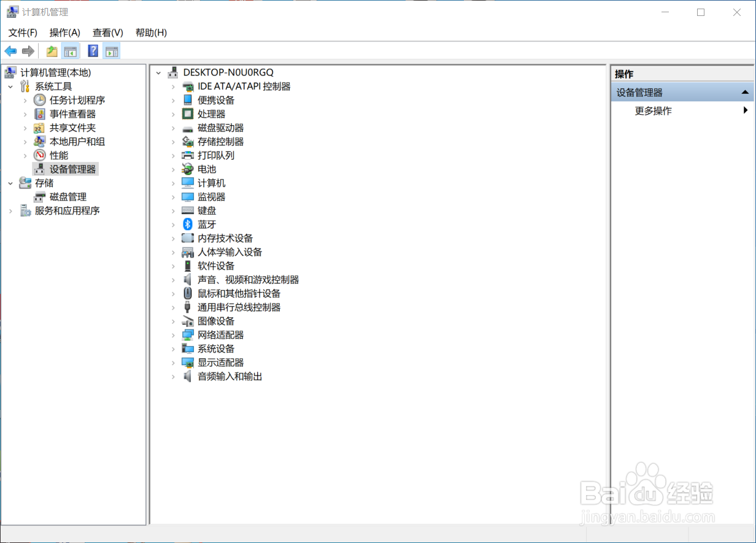Select the 电池 battery device icon
The width and height of the screenshot is (756, 543).
(187, 169)
